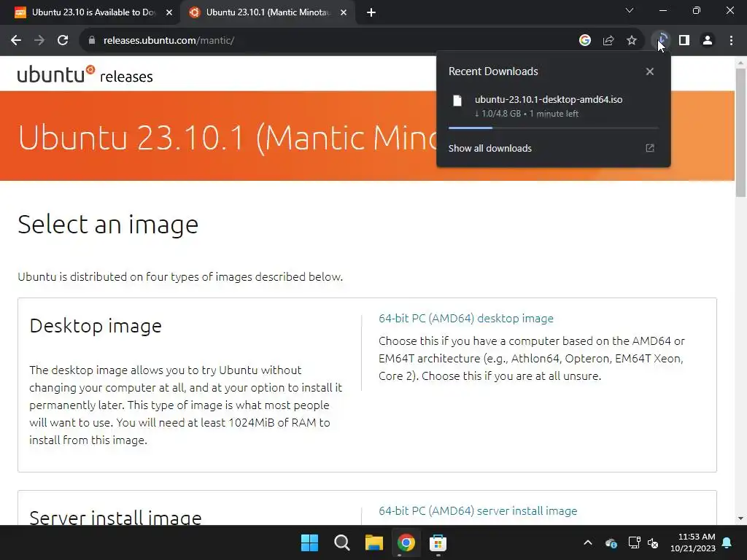Toggle the Chrome side panel

point(684,41)
